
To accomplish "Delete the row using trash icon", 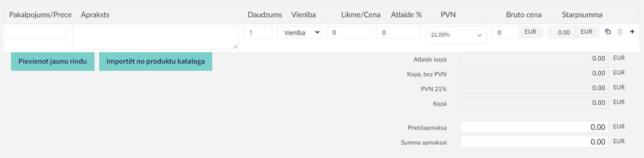I will (x=620, y=32).
